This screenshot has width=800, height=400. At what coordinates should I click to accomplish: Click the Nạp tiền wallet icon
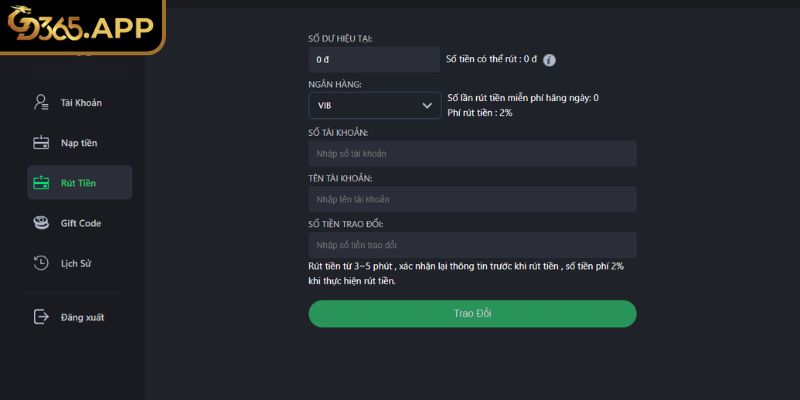click(41, 143)
